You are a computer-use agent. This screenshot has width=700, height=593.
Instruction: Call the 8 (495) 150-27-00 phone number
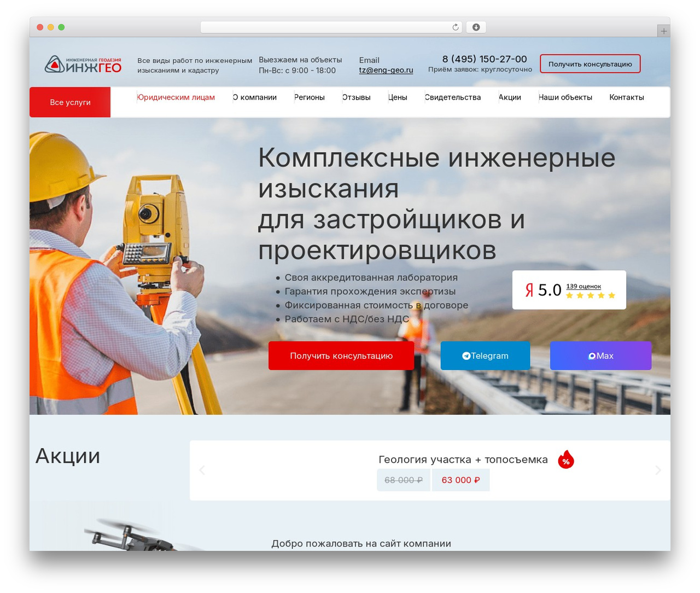click(485, 59)
